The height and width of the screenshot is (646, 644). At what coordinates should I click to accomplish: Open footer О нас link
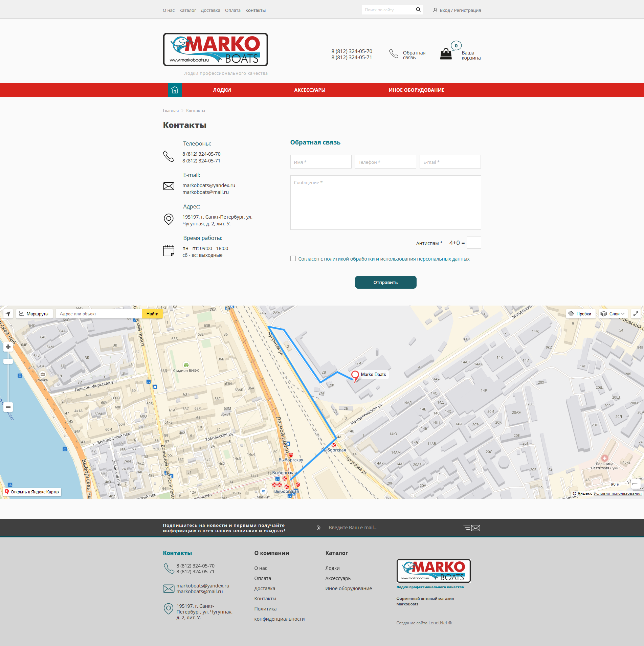(261, 568)
